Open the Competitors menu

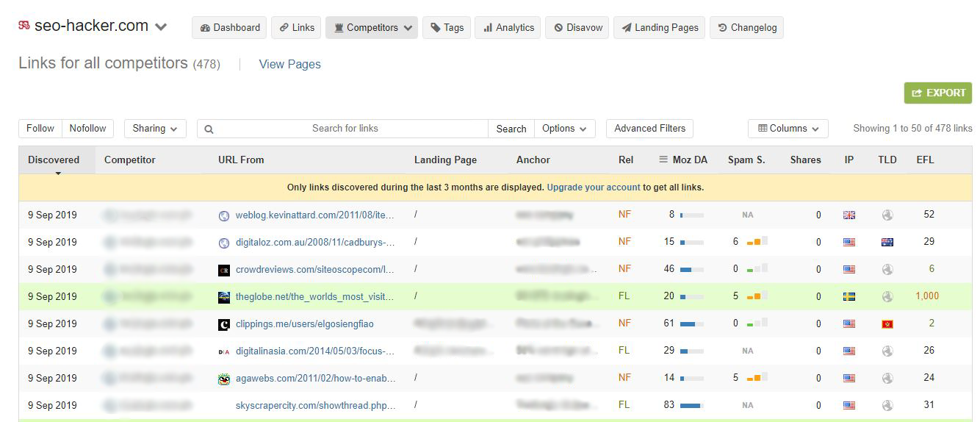click(372, 28)
